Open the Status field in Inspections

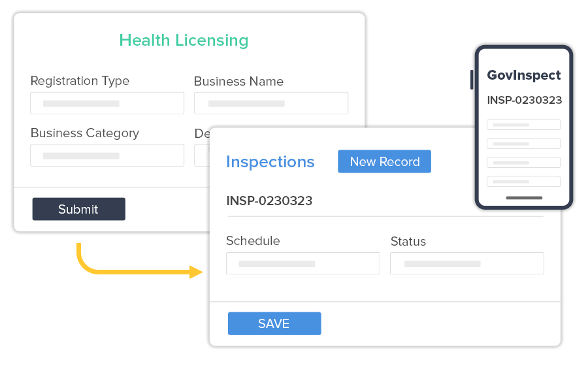(466, 263)
